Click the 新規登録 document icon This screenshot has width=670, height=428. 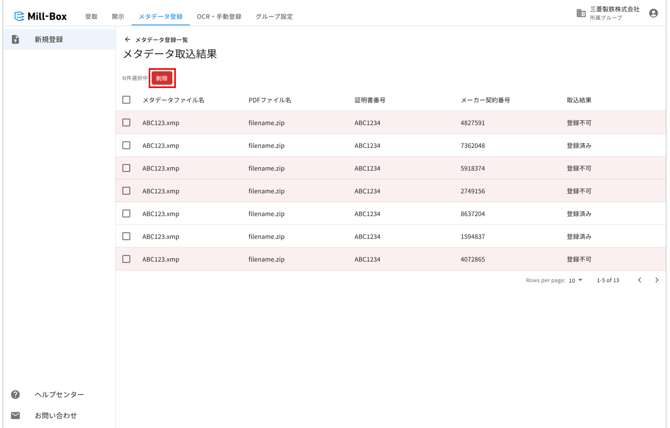click(x=15, y=39)
